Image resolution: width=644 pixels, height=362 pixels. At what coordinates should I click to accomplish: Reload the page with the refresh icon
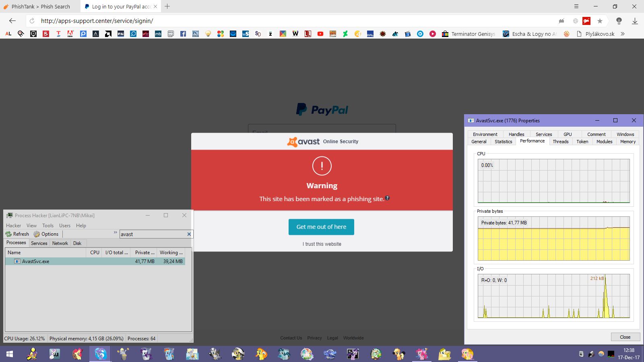pos(32,21)
